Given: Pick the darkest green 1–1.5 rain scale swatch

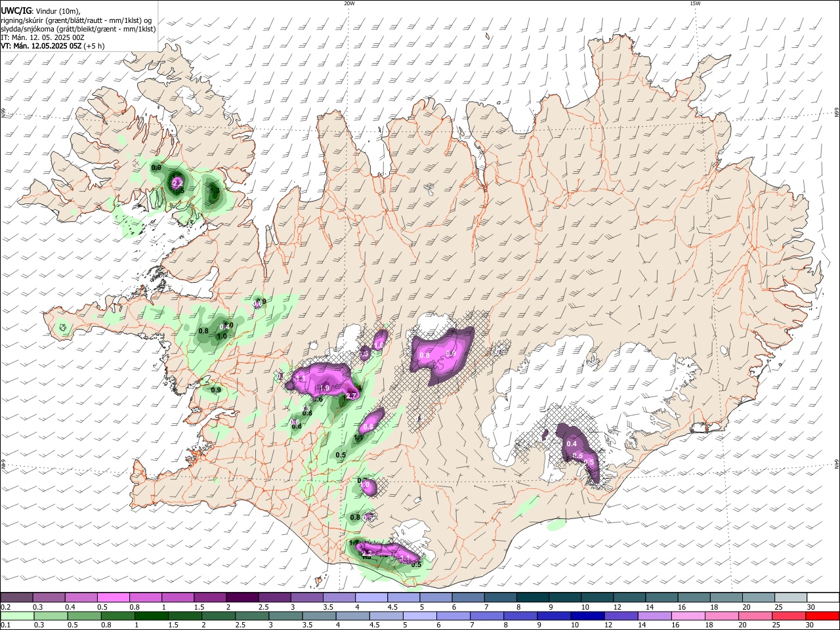Looking at the screenshot, I should (151, 616).
